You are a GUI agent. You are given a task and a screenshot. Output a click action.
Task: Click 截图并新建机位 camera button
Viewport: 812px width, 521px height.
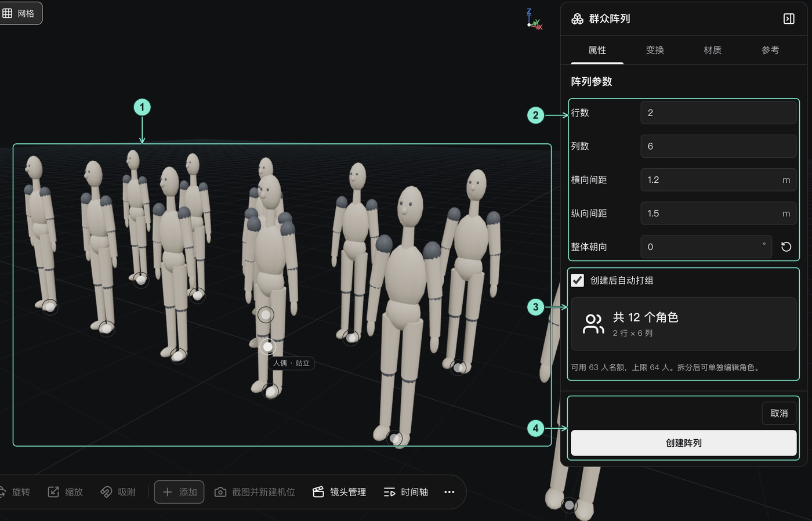[255, 492]
